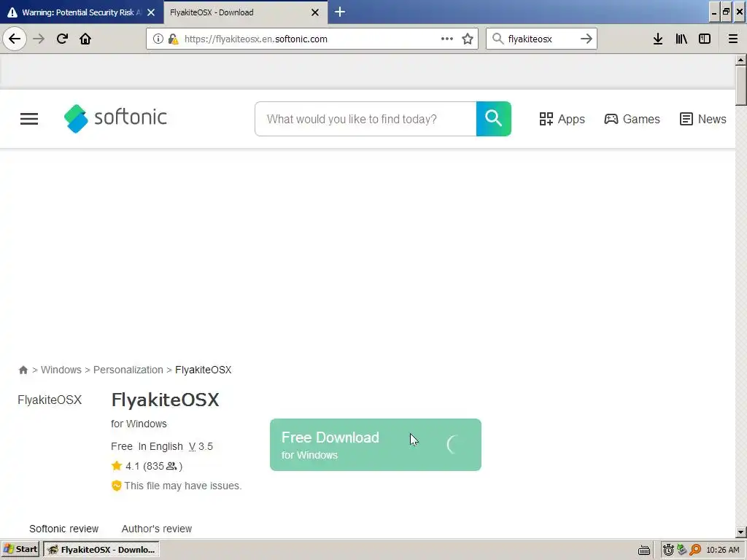The width and height of the screenshot is (747, 560).
Task: Go to Windows breadcrumb link
Action: (x=61, y=370)
